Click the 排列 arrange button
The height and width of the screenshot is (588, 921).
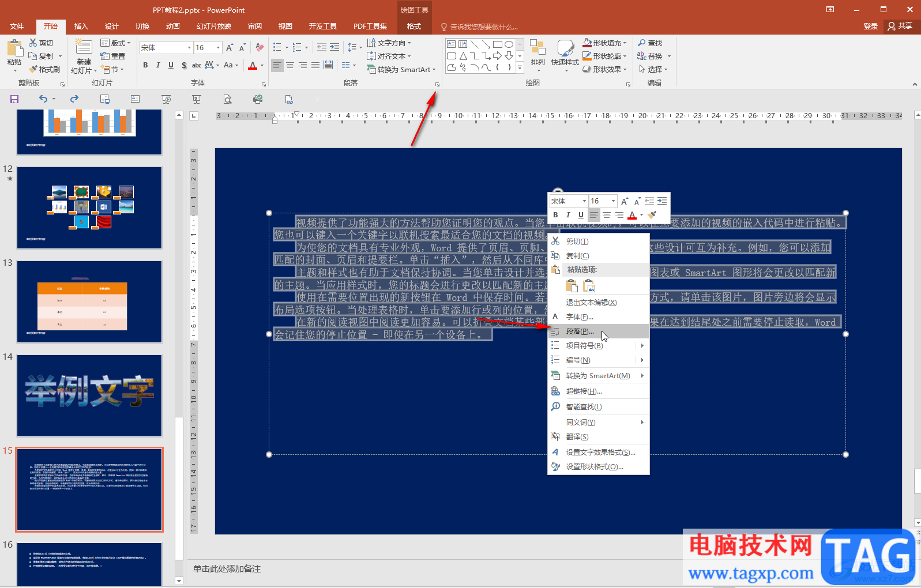537,56
